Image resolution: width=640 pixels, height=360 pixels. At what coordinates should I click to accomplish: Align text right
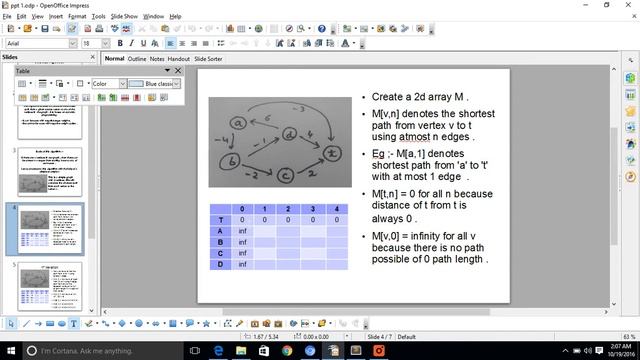click(x=194, y=43)
